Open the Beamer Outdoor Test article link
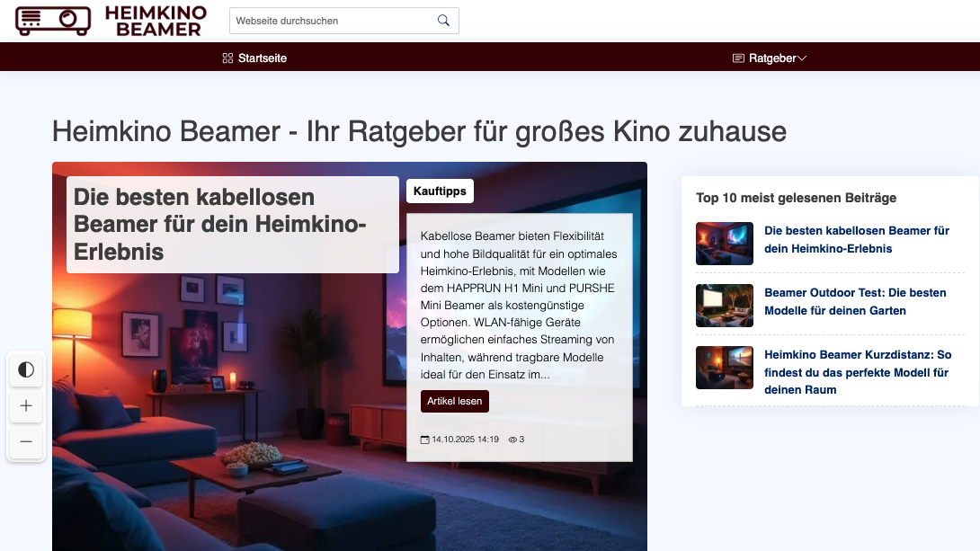Screen dimensions: 980x551 point(854,302)
